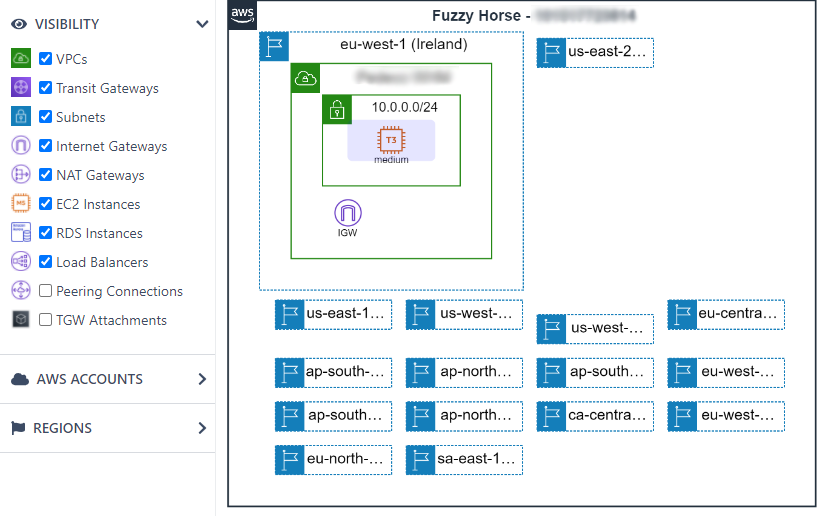
Task: Click the ca-central region flag icon
Action: pyautogui.click(x=551, y=417)
